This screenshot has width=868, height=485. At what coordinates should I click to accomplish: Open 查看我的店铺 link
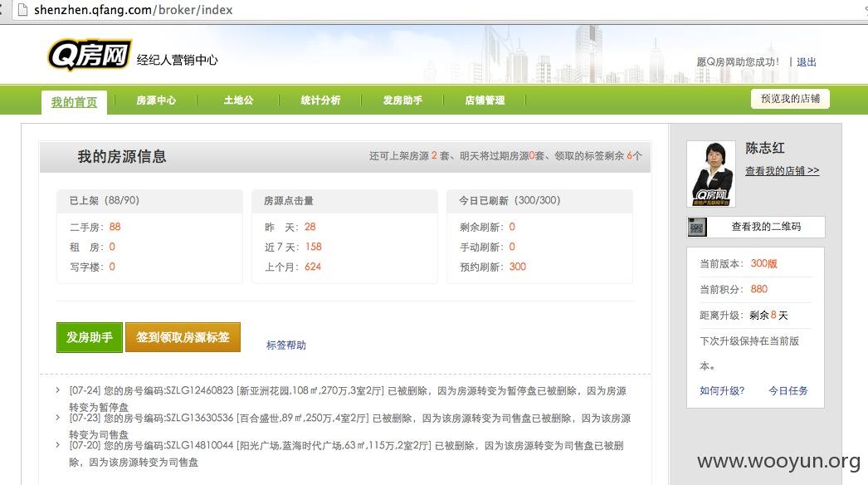pyautogui.click(x=783, y=171)
